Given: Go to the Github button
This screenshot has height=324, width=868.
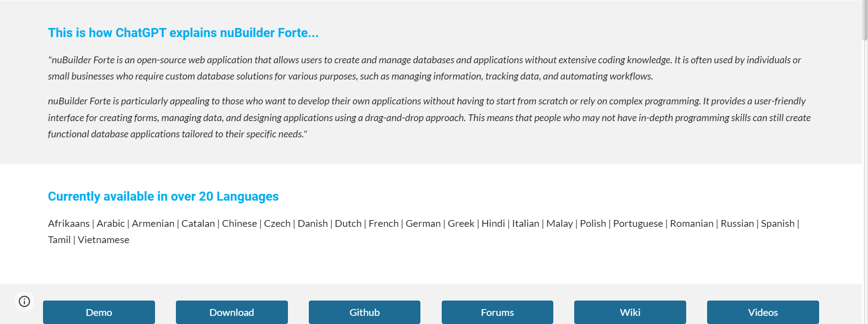Looking at the screenshot, I should [x=364, y=312].
